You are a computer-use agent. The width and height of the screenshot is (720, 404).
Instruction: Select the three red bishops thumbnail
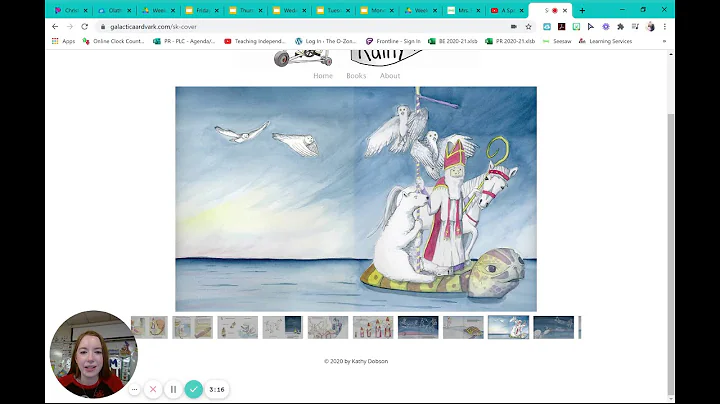[x=373, y=327]
